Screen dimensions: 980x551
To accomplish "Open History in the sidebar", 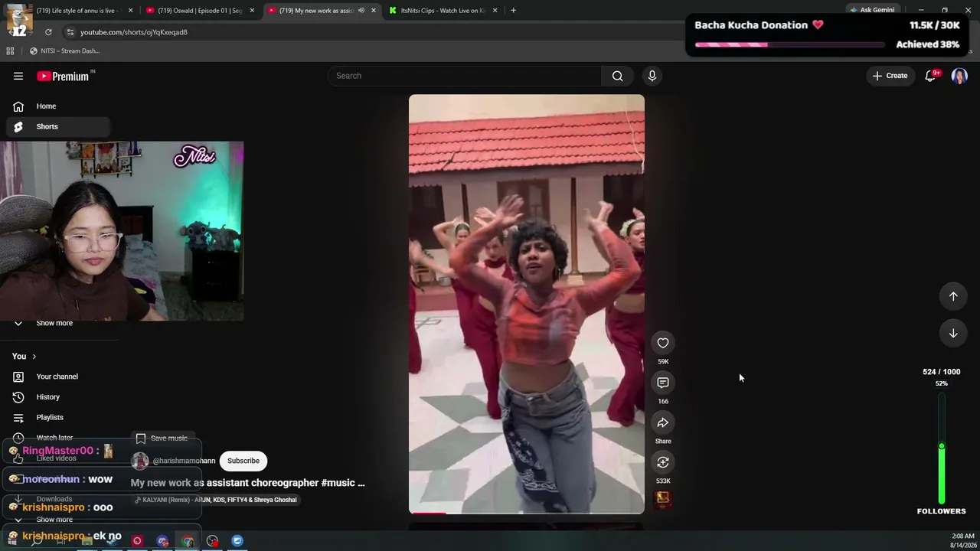I will click(x=58, y=397).
